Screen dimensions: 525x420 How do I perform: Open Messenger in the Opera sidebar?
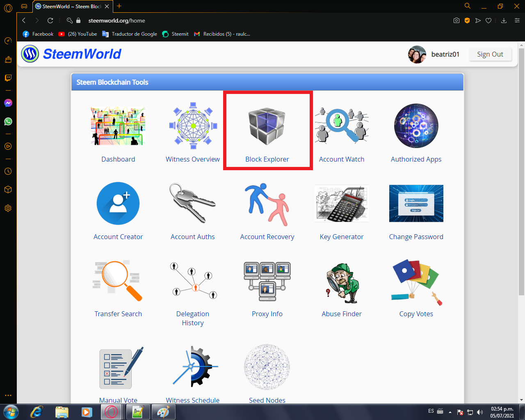tap(8, 103)
